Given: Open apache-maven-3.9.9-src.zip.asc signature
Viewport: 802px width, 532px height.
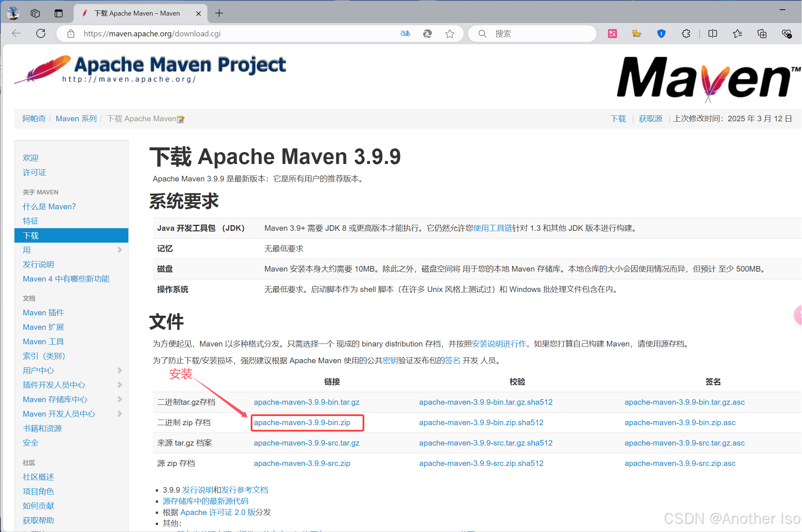Looking at the screenshot, I should pyautogui.click(x=680, y=463).
